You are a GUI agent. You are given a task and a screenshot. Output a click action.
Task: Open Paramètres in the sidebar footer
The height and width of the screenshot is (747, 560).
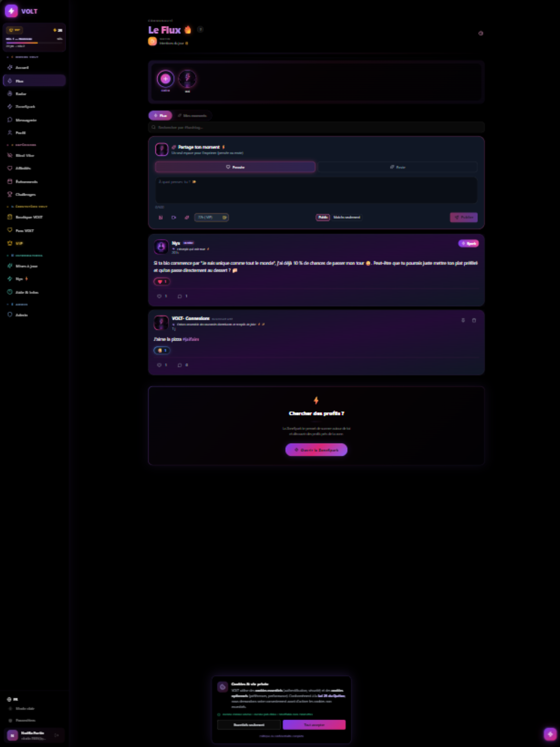(x=22, y=720)
